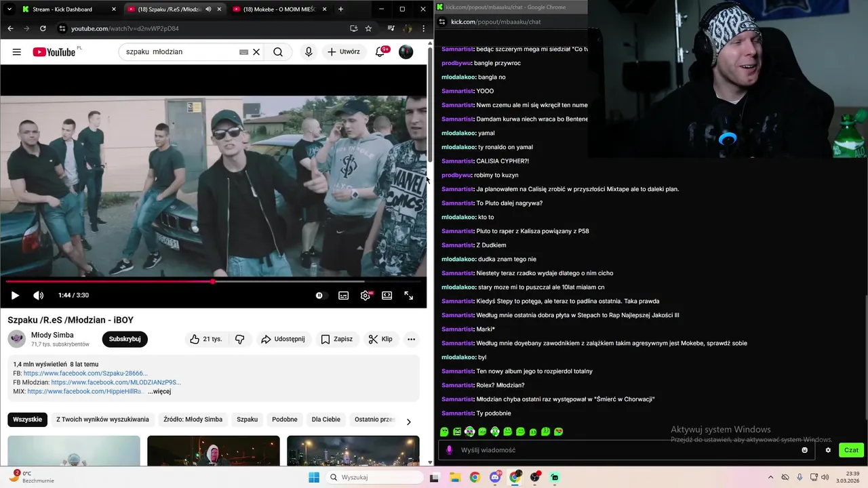Viewport: 868px width, 488px height.
Task: Open Chrome tab search dropdown arrow
Action: (9, 9)
